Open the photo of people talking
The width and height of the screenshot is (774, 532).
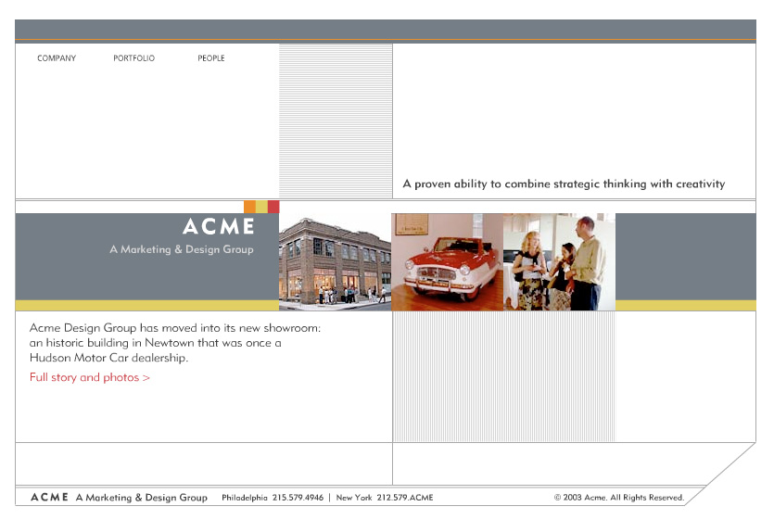coord(559,261)
